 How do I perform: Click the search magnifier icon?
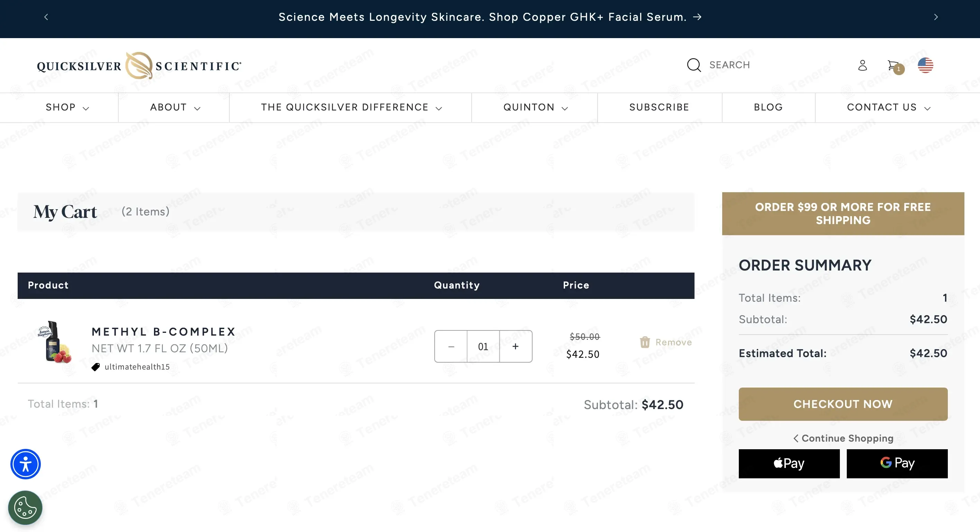point(693,65)
